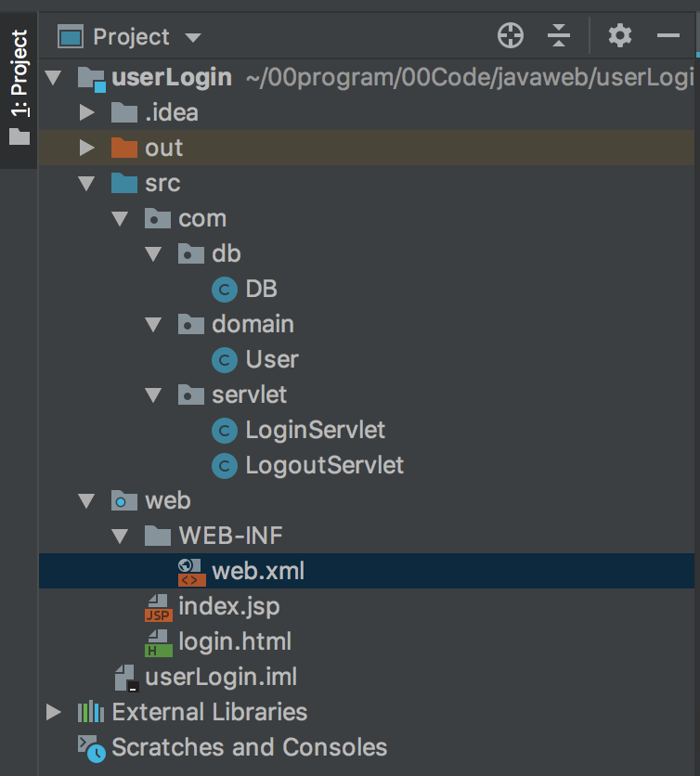This screenshot has width=700, height=776.
Task: Select the User class name
Action: click(x=272, y=360)
